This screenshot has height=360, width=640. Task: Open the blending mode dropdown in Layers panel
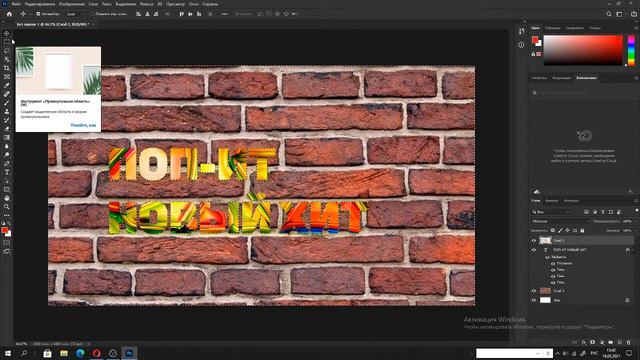(x=560, y=221)
